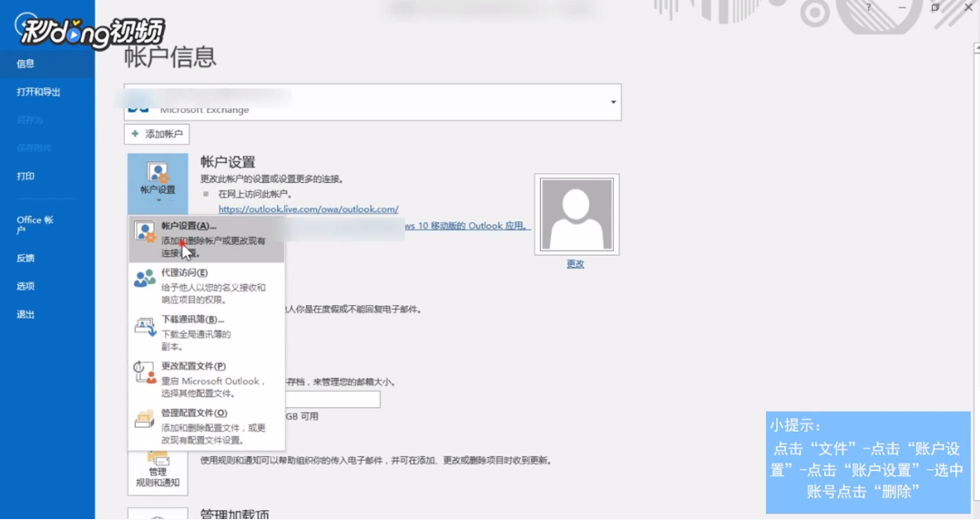Viewport: 980px width, 520px height.
Task: Choose 代理访问(E) from the dropdown menu
Action: click(x=206, y=286)
